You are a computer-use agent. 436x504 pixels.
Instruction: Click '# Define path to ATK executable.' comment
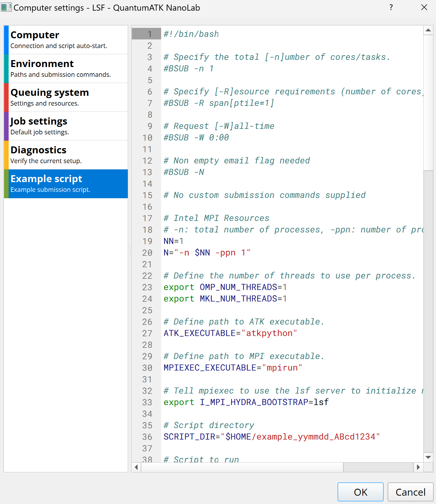coord(244,322)
